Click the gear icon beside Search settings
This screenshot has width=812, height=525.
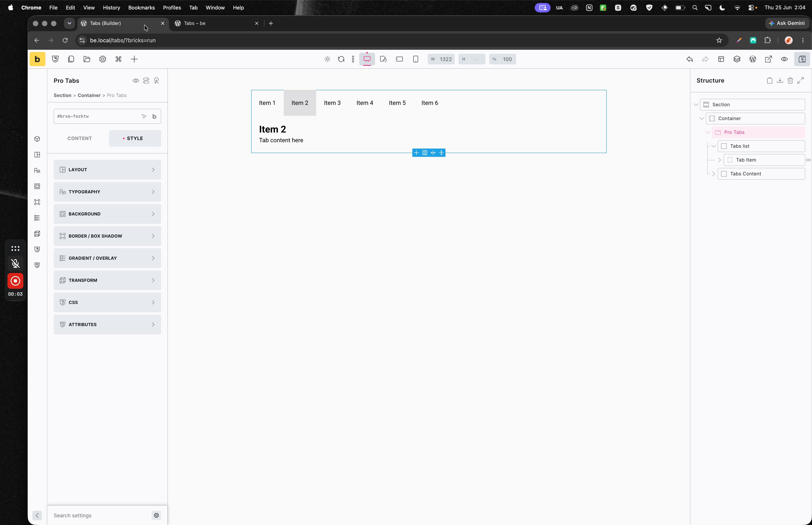click(156, 516)
